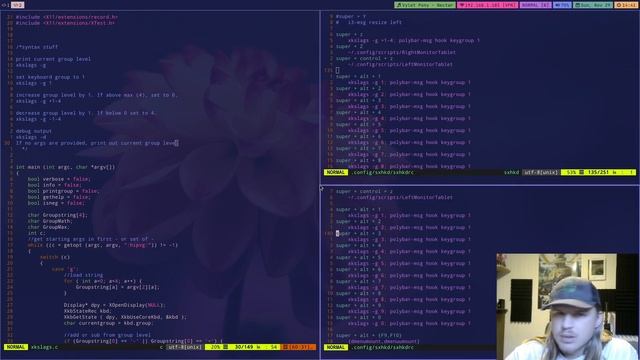The height and width of the screenshot is (360, 640).
Task: Click the 20% position indicator in left statusline
Action: tap(215, 347)
